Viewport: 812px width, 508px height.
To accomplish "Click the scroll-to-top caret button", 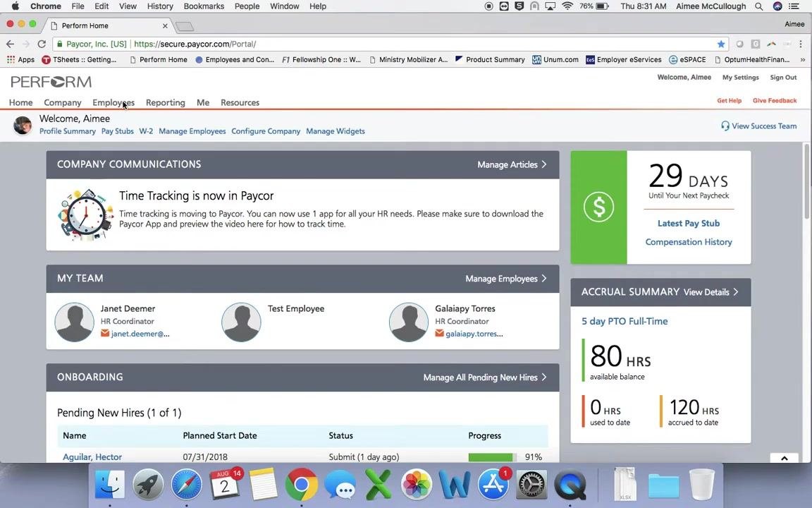I will (x=784, y=458).
